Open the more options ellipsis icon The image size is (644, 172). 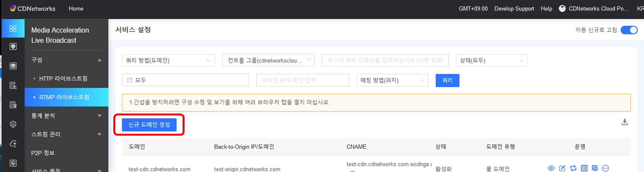point(605,168)
